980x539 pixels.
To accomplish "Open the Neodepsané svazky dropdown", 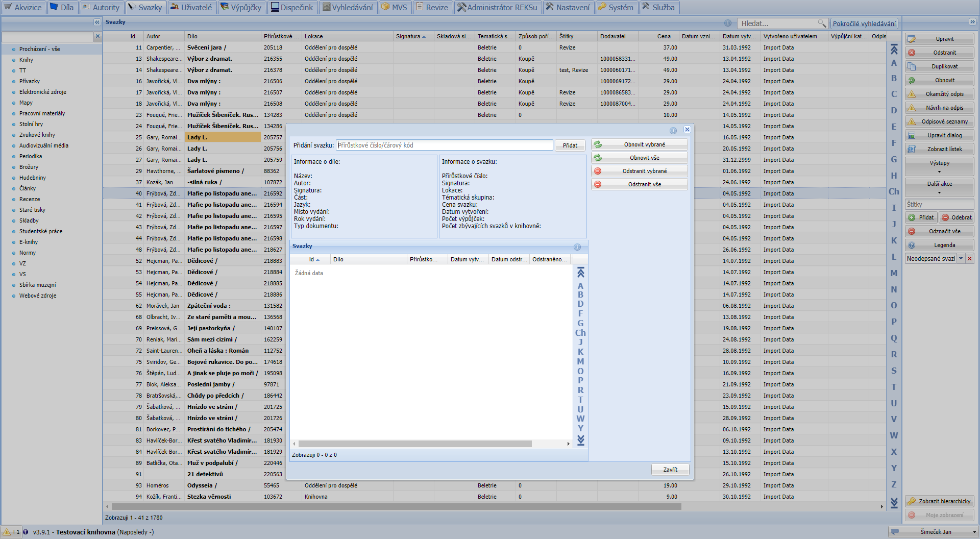I will pyautogui.click(x=961, y=259).
